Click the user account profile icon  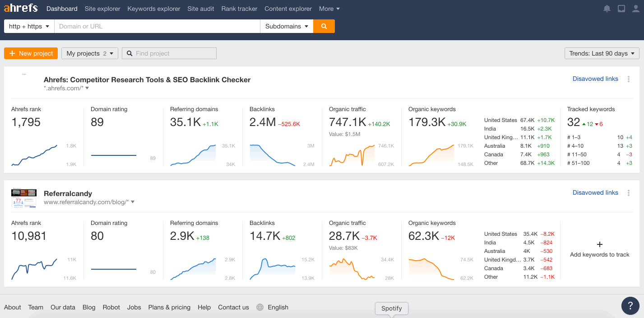click(x=636, y=9)
